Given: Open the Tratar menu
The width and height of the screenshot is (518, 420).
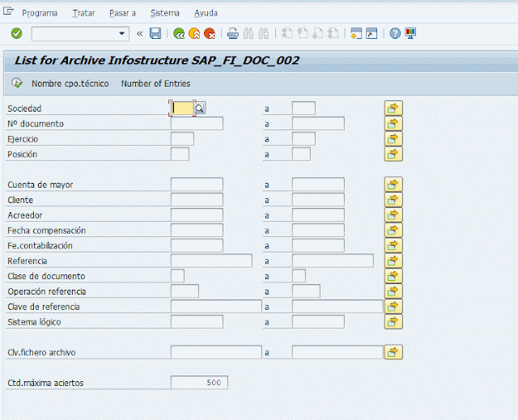Looking at the screenshot, I should tap(83, 13).
